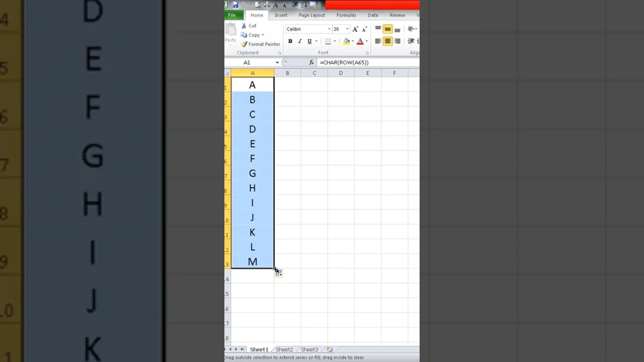644x362 pixels.
Task: Open Print Preview from quick access toolbar
Action: (x=258, y=5)
